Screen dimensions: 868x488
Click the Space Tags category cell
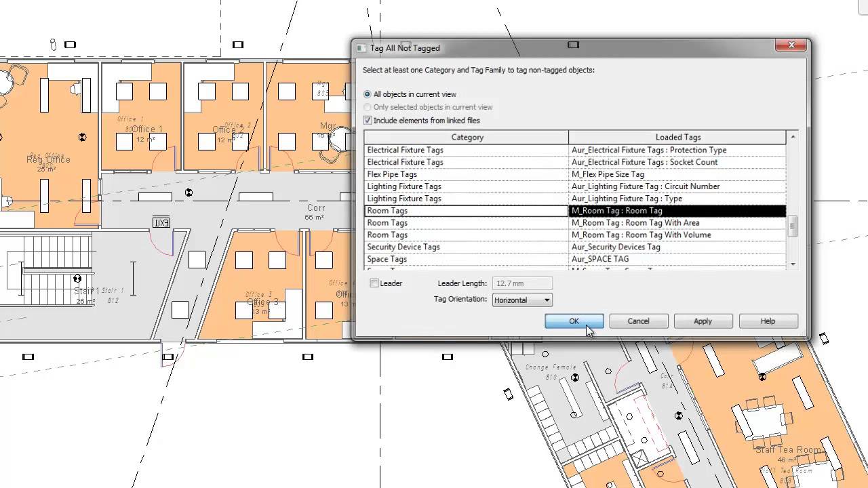pos(467,260)
